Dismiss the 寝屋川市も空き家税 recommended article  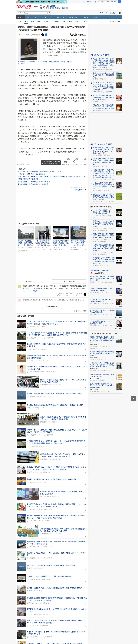click(x=86, y=559)
